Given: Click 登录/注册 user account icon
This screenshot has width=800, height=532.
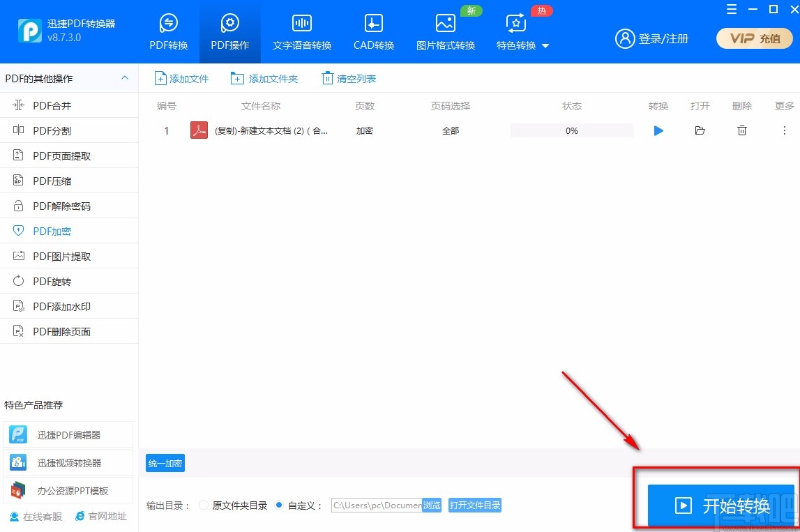Looking at the screenshot, I should [x=624, y=38].
